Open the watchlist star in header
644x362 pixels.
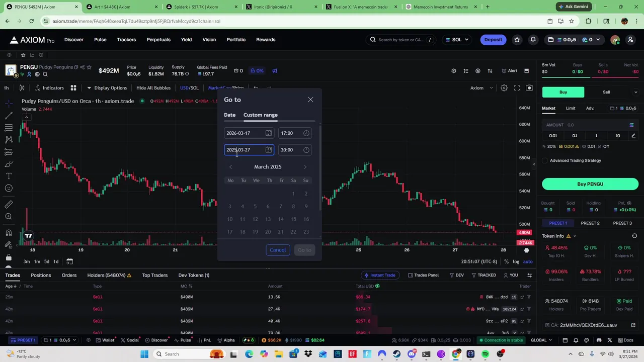[x=517, y=40]
